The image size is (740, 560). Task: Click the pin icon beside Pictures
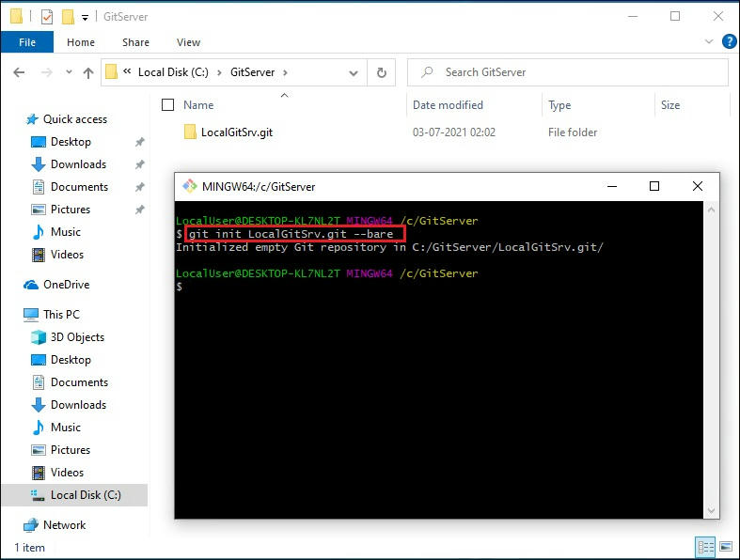(x=140, y=210)
